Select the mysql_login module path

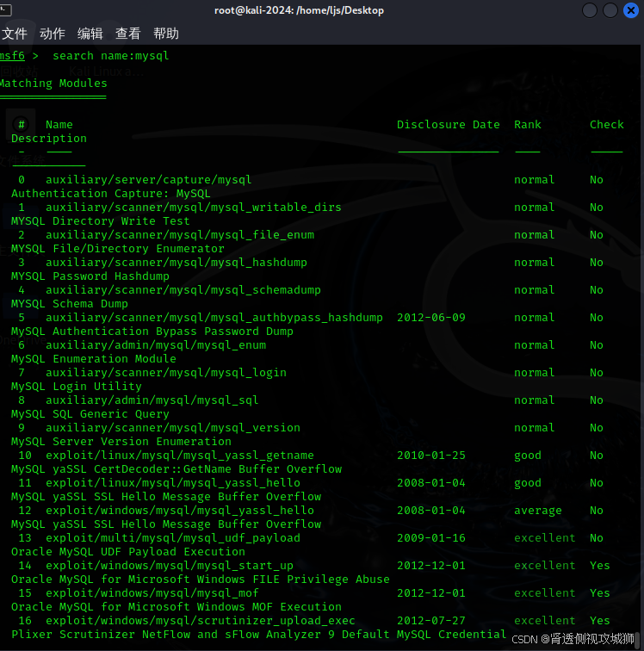click(x=166, y=373)
